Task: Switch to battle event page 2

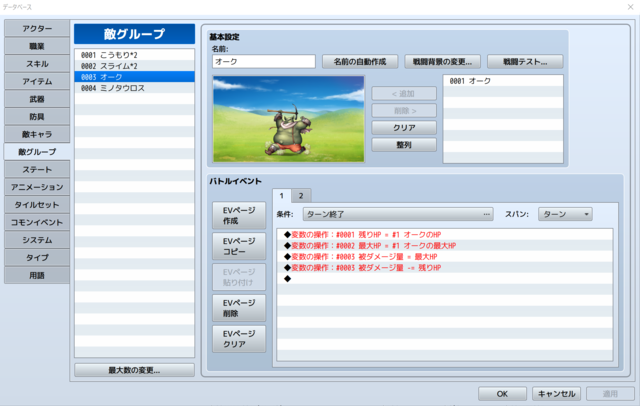Action: coord(301,196)
